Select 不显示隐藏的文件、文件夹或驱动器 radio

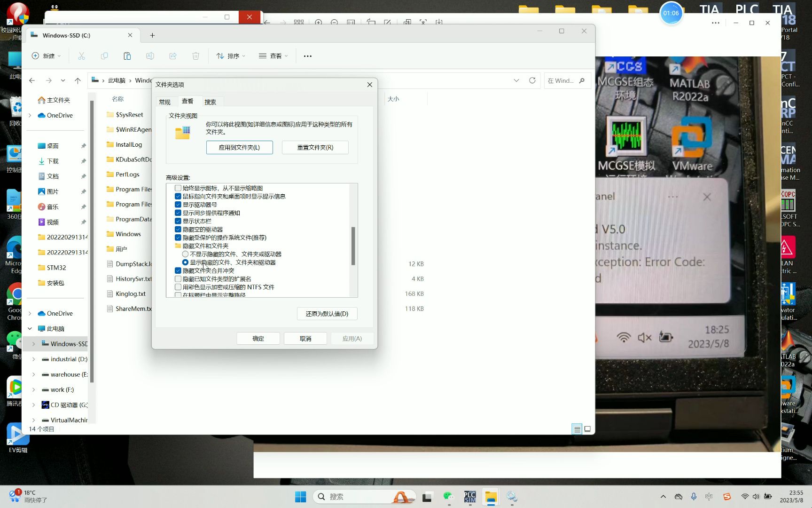point(185,254)
